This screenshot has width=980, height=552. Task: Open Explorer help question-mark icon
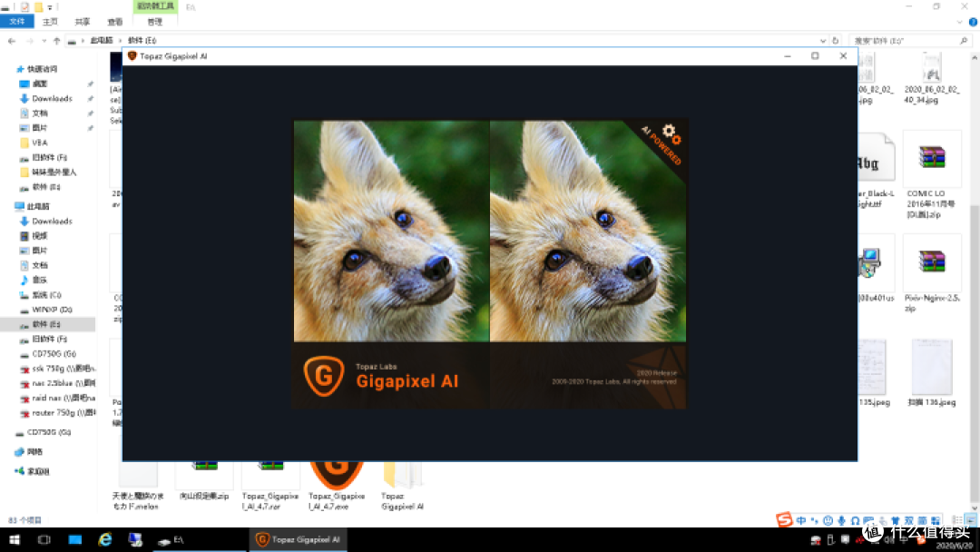pyautogui.click(x=973, y=22)
